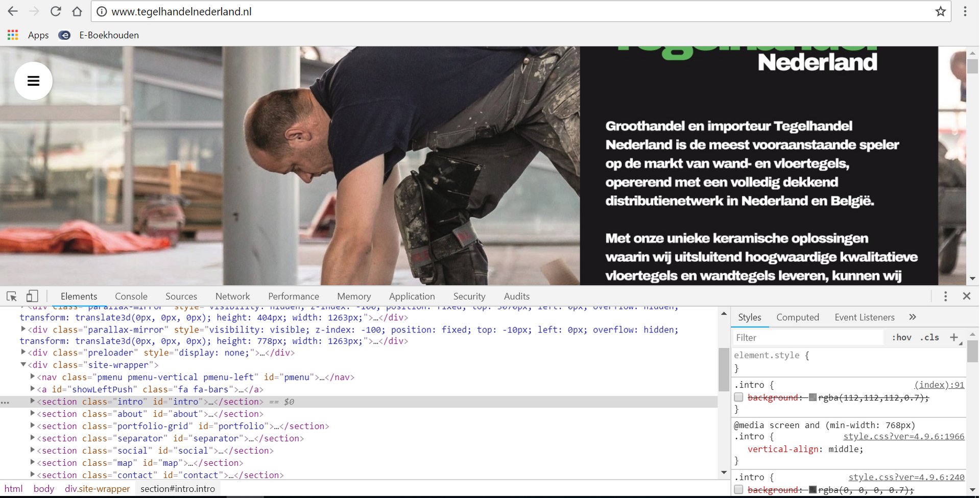Expand the social section node
This screenshot has width=980, height=498.
pos(33,450)
